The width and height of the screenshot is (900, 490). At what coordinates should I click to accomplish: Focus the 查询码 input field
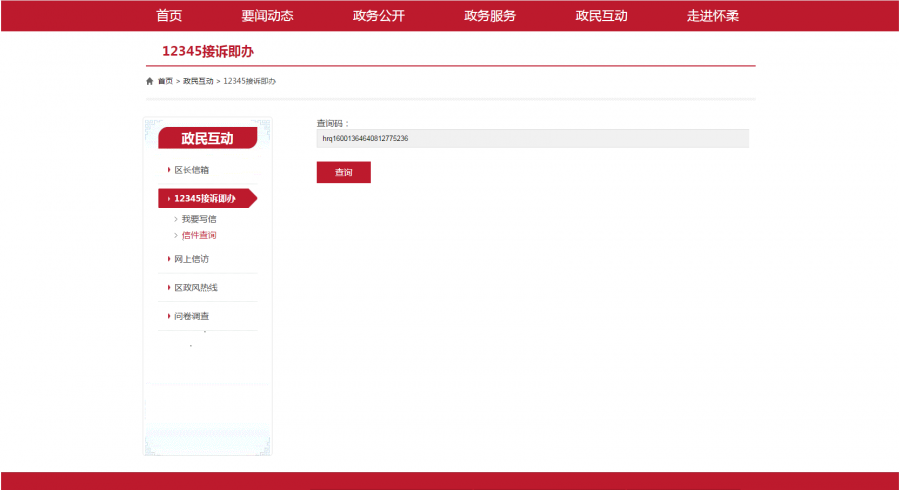pyautogui.click(x=532, y=139)
